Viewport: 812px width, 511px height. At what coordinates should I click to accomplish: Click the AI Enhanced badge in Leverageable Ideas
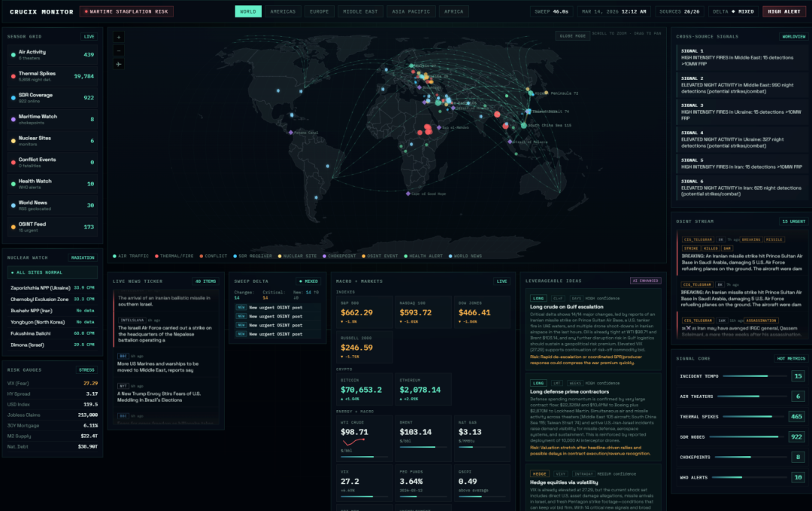(645, 281)
